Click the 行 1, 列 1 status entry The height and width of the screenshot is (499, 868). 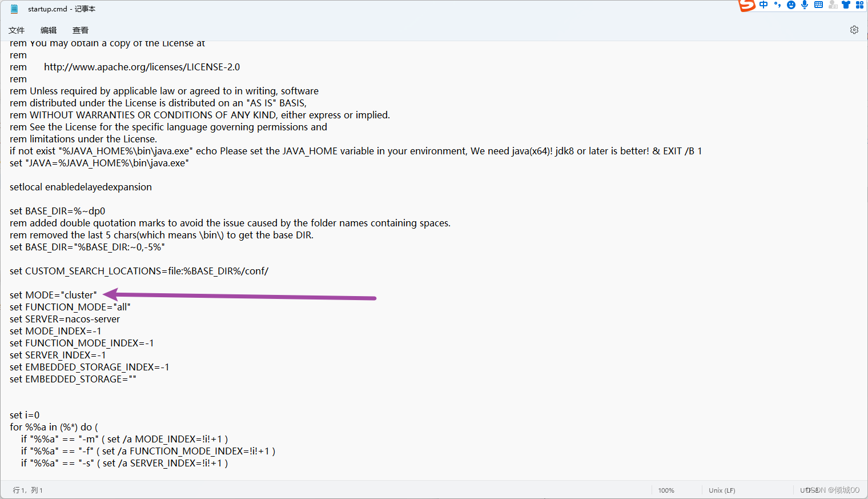[28, 490]
